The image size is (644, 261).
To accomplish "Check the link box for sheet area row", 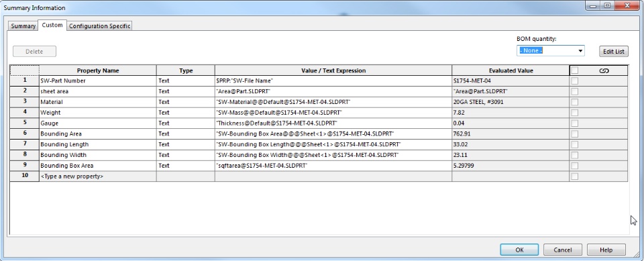I will (x=575, y=91).
